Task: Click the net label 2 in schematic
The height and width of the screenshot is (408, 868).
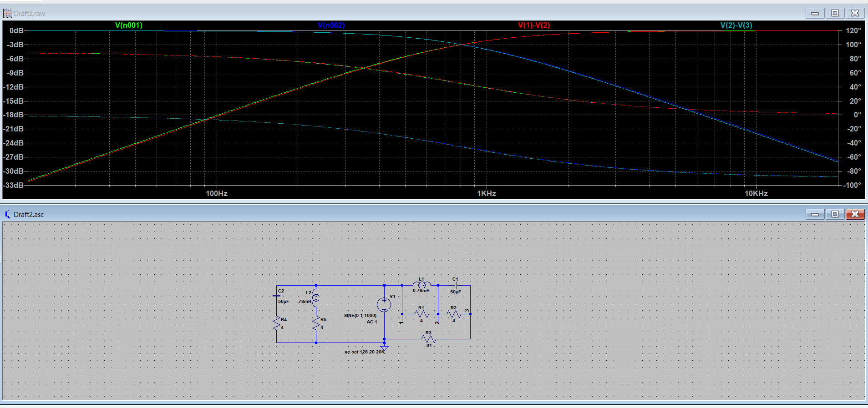Action: click(437, 322)
